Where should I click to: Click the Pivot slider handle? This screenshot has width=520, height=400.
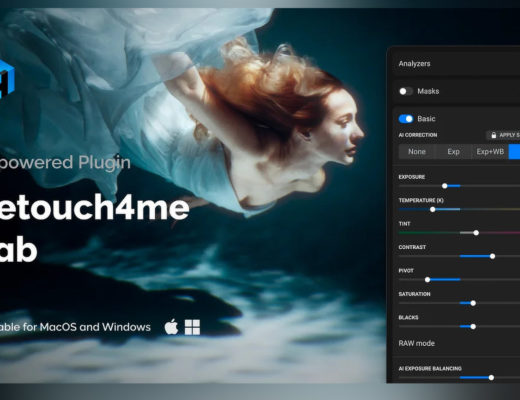point(427,280)
